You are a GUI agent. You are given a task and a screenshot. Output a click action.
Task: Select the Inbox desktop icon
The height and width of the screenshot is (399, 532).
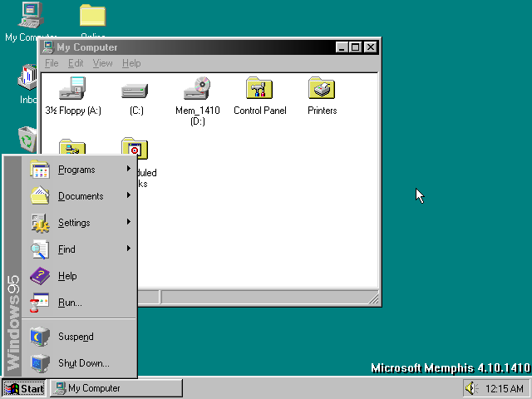[x=27, y=77]
